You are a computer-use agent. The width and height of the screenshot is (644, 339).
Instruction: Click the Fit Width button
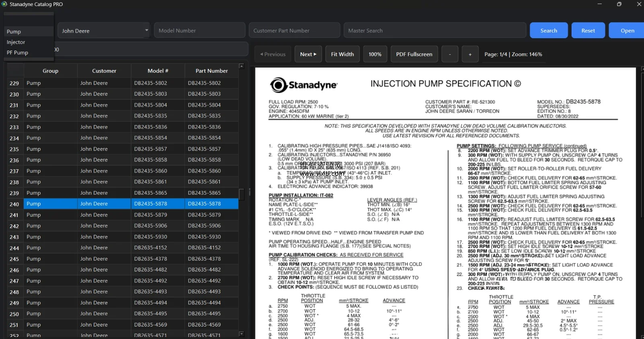click(343, 54)
